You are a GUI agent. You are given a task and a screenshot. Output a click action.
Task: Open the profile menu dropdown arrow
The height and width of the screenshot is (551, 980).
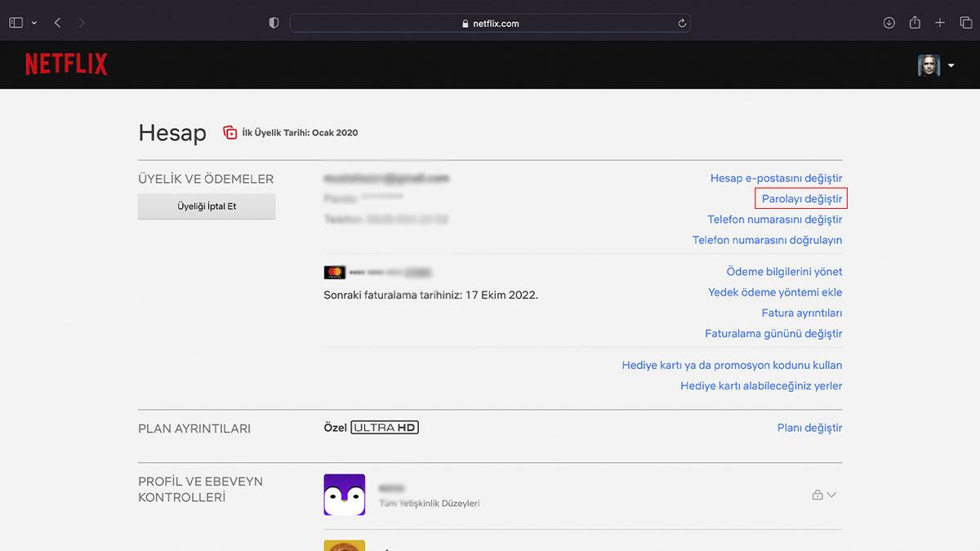click(x=951, y=65)
